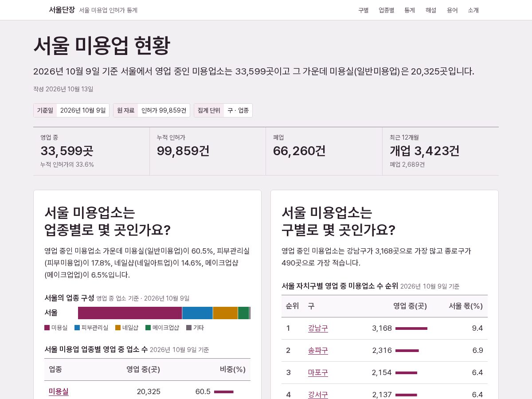Image resolution: width=532 pixels, height=399 pixels.
Task: Open the 소개 navigation item
Action: coord(473,10)
